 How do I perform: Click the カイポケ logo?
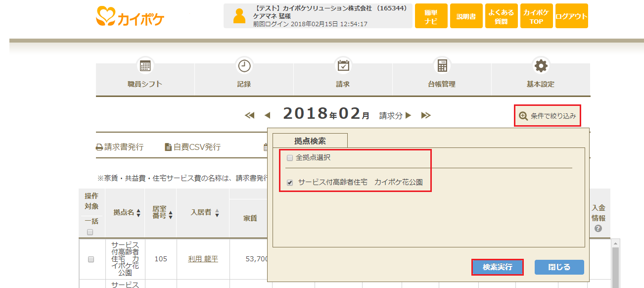pos(130,16)
